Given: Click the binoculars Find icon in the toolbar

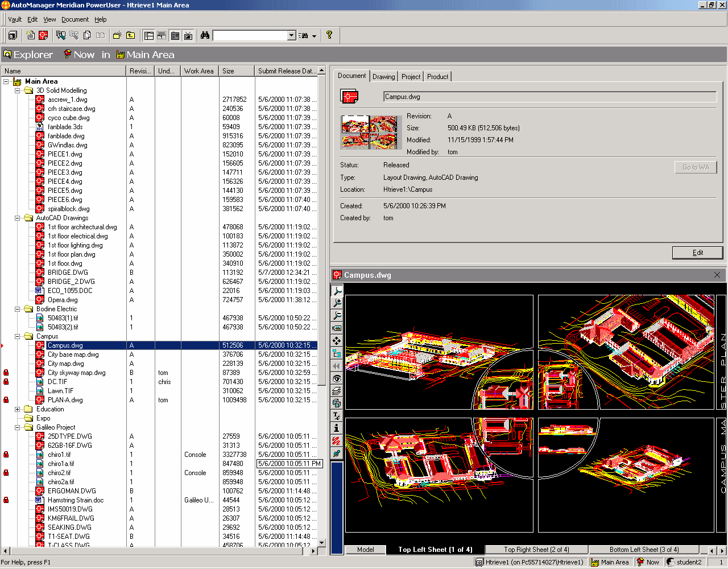Looking at the screenshot, I should click(205, 35).
